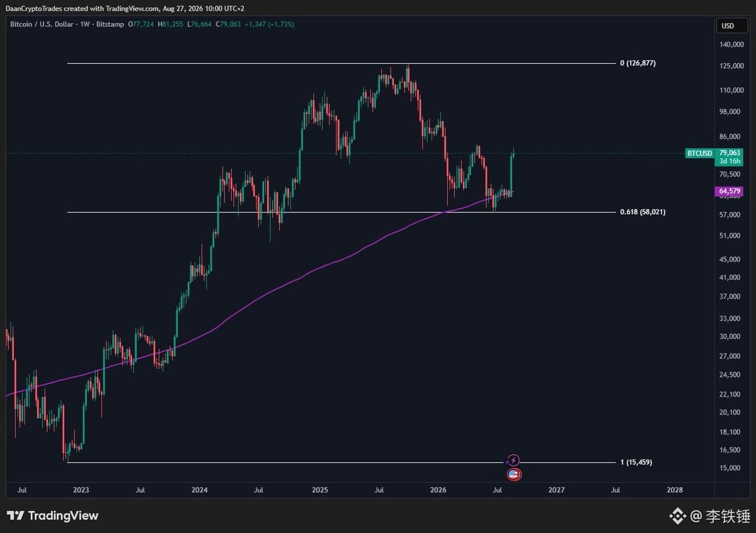Screen dimensions: 756x533
Task: Click the H81,255 high value
Action: (x=170, y=24)
